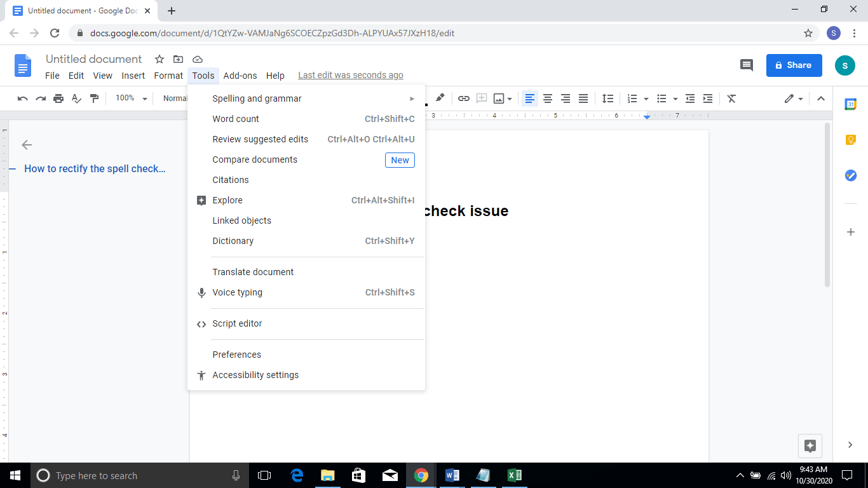Open the bulleted list options dropdown
This screenshot has height=488, width=868.
coord(675,98)
